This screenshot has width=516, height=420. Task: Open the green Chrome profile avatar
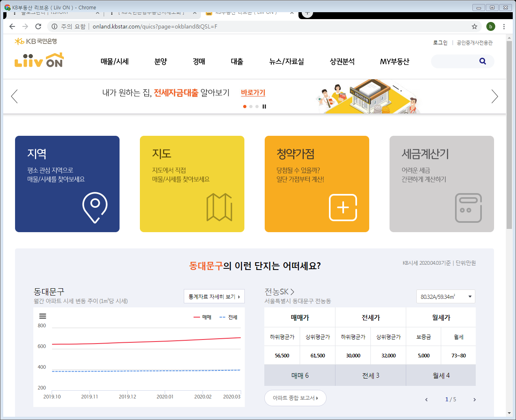point(491,26)
